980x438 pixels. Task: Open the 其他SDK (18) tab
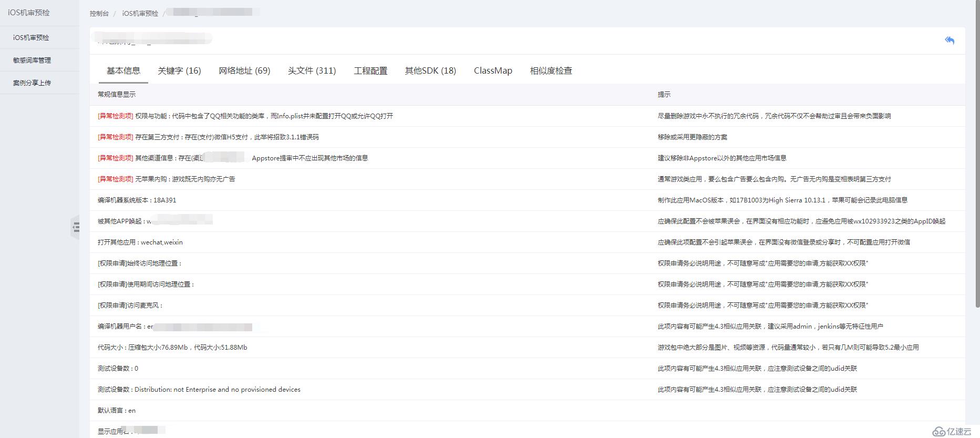[430, 70]
